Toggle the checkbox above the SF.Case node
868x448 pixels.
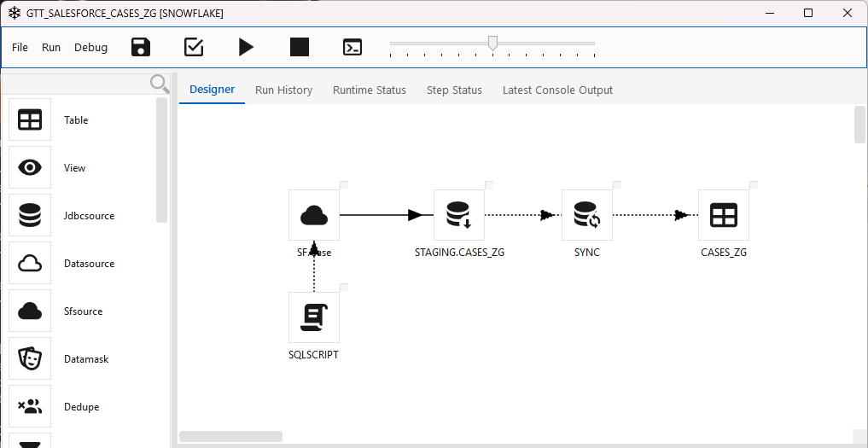click(x=344, y=185)
